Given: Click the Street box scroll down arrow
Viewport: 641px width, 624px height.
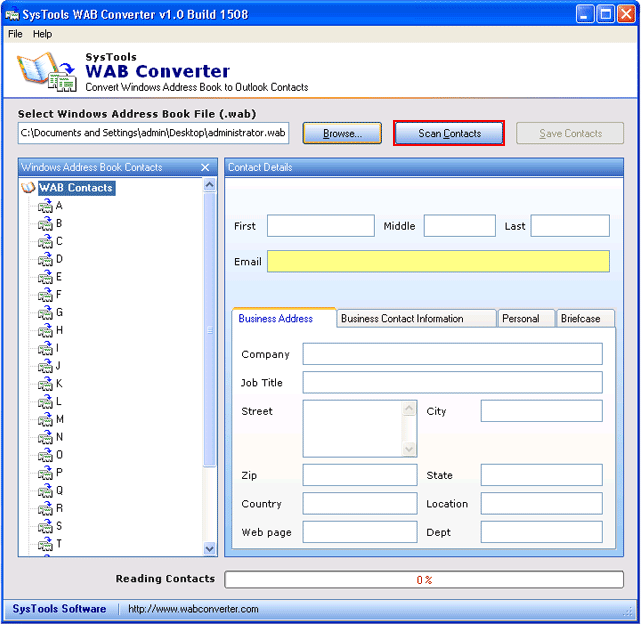Looking at the screenshot, I should point(409,449).
